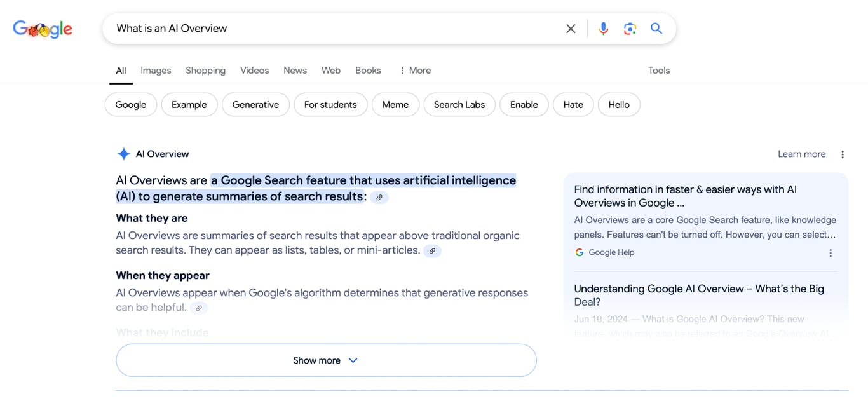Click into the search query input field
Viewport: 868px width, 408px height.
(330, 29)
